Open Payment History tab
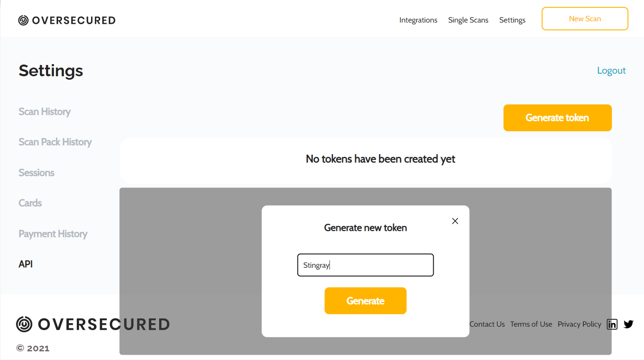 pyautogui.click(x=53, y=234)
